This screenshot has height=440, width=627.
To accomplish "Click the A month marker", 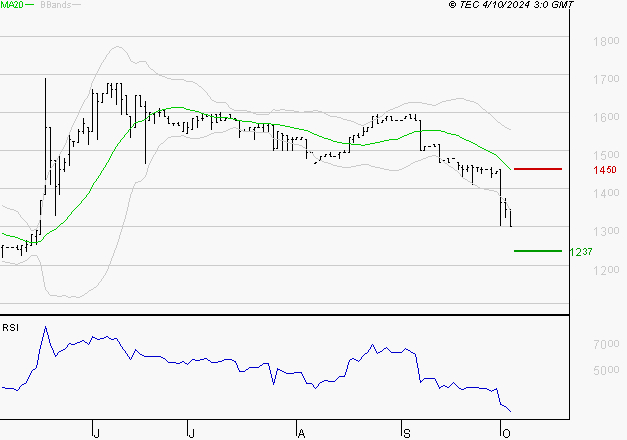I will click(302, 433).
